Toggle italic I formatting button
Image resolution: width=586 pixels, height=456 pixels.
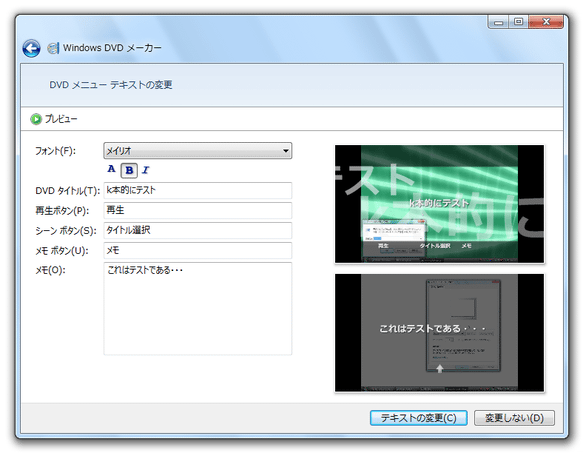click(146, 170)
